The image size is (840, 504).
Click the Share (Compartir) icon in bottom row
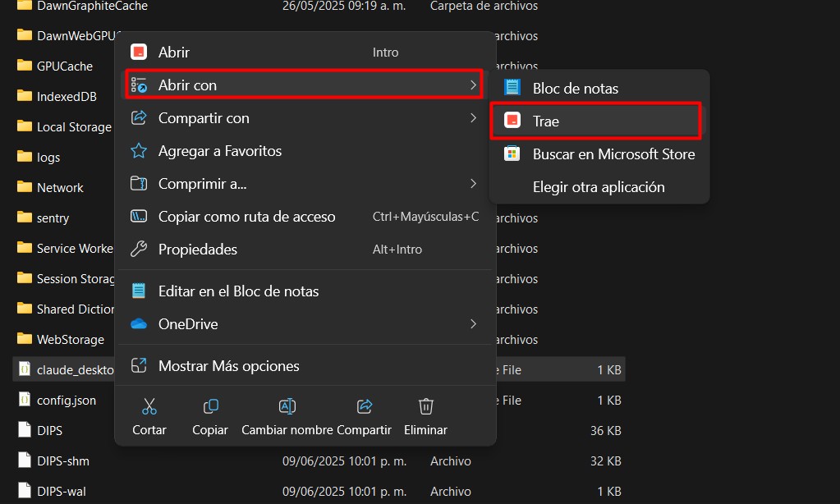coord(365,406)
